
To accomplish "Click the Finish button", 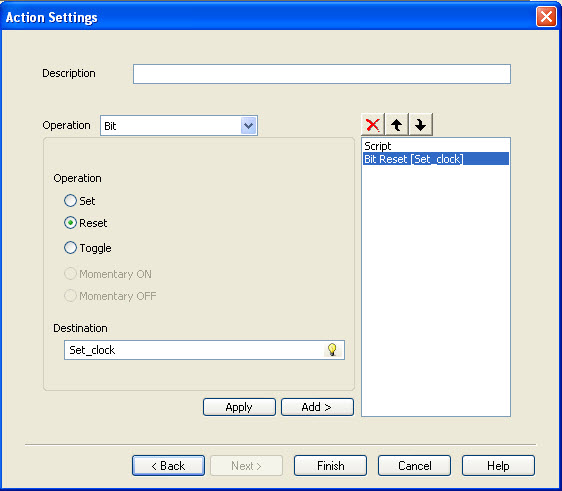I will click(330, 466).
